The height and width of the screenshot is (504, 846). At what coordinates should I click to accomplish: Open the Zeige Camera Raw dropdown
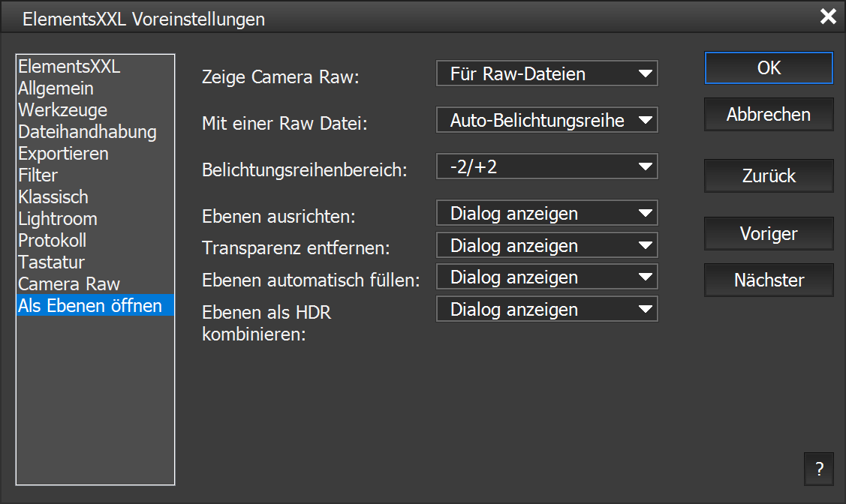(546, 74)
